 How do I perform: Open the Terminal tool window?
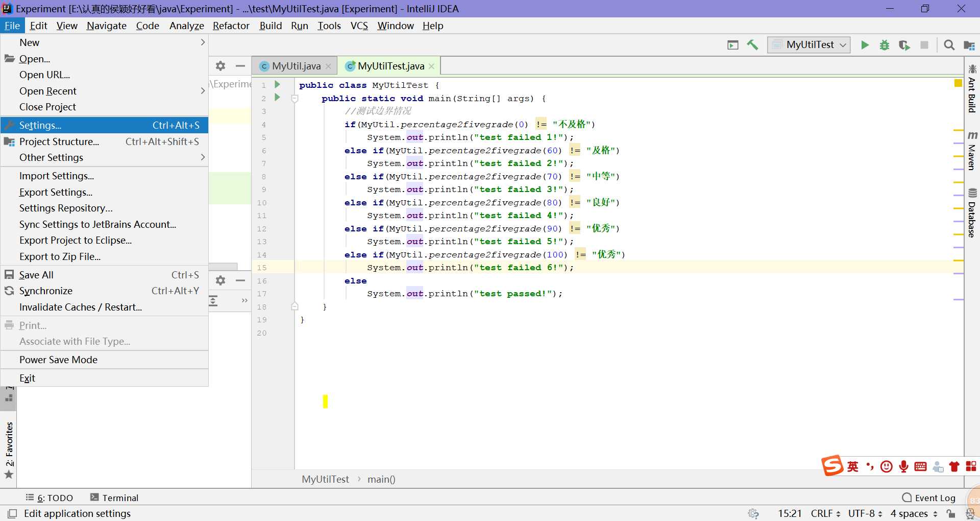point(114,498)
